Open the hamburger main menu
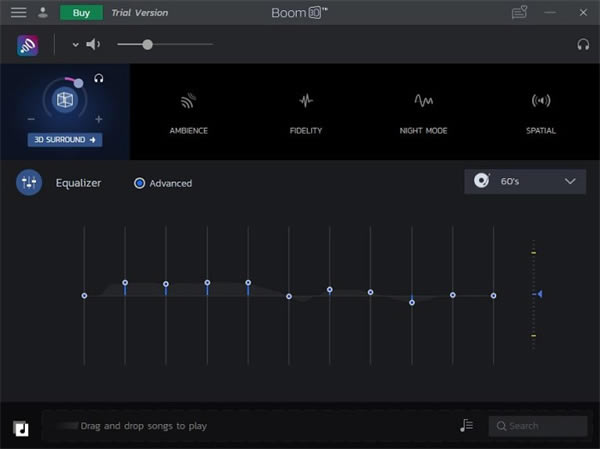The width and height of the screenshot is (600, 449). pyautogui.click(x=18, y=13)
